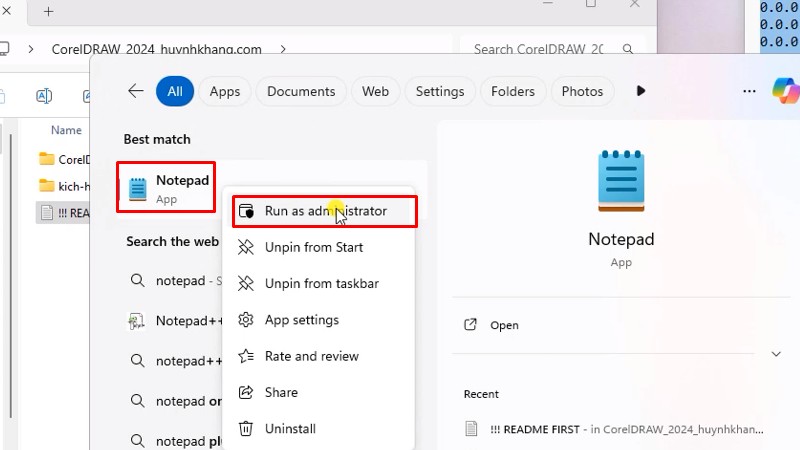This screenshot has width=800, height=450.
Task: Click the App settings gear icon
Action: pyautogui.click(x=245, y=320)
